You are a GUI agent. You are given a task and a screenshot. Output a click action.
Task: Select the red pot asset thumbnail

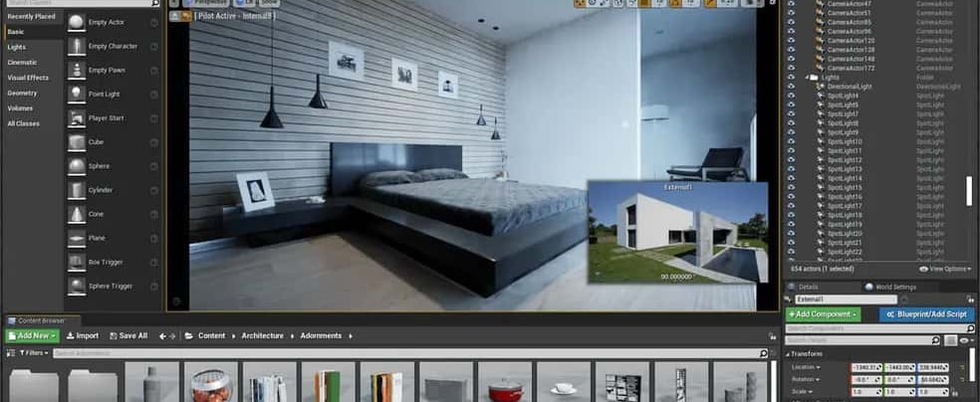pyautogui.click(x=506, y=383)
